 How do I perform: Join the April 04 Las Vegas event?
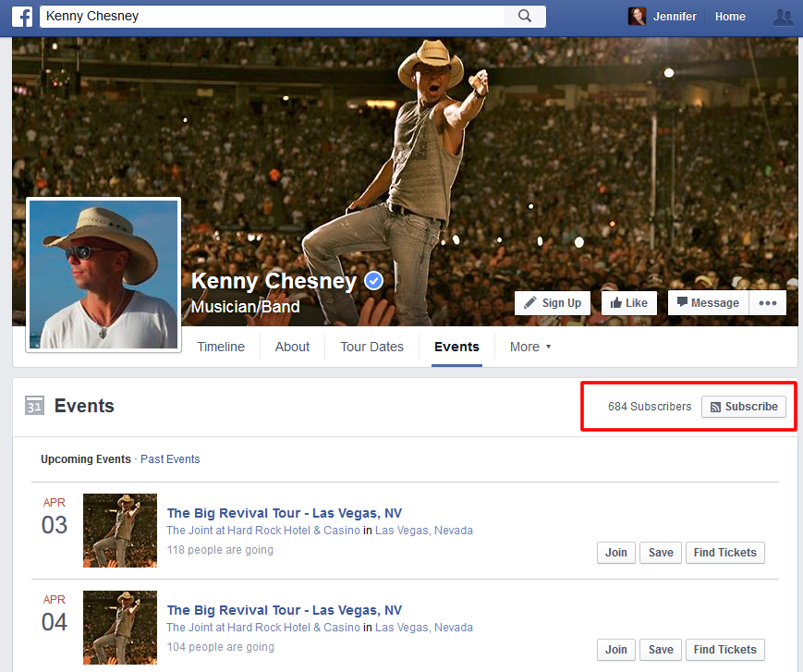[615, 650]
